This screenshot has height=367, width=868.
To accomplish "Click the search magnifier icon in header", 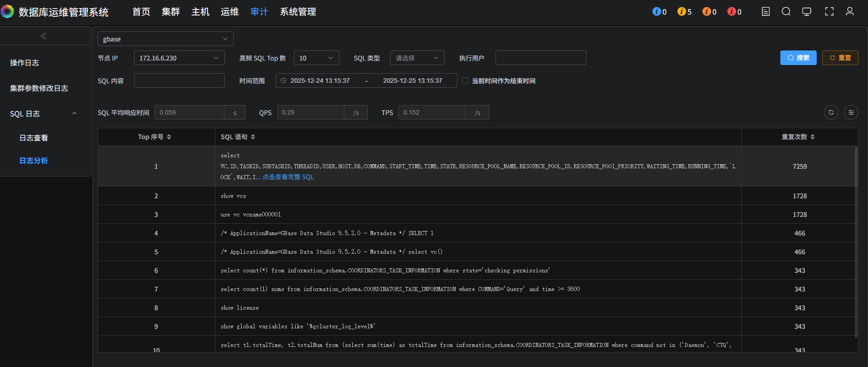I will pos(786,11).
